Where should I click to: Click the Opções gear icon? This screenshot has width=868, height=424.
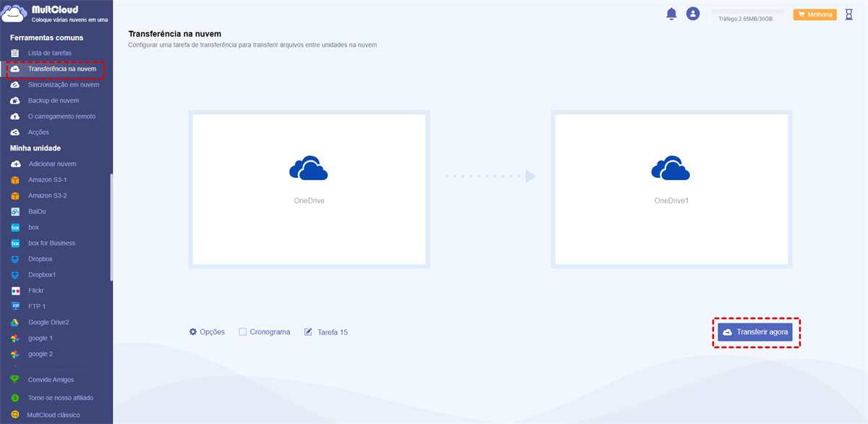[193, 332]
